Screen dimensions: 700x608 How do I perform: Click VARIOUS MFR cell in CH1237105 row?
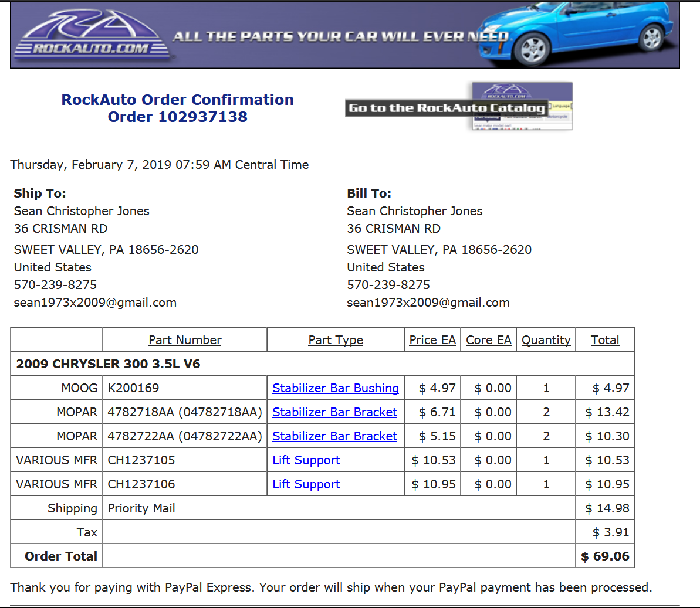pyautogui.click(x=56, y=460)
